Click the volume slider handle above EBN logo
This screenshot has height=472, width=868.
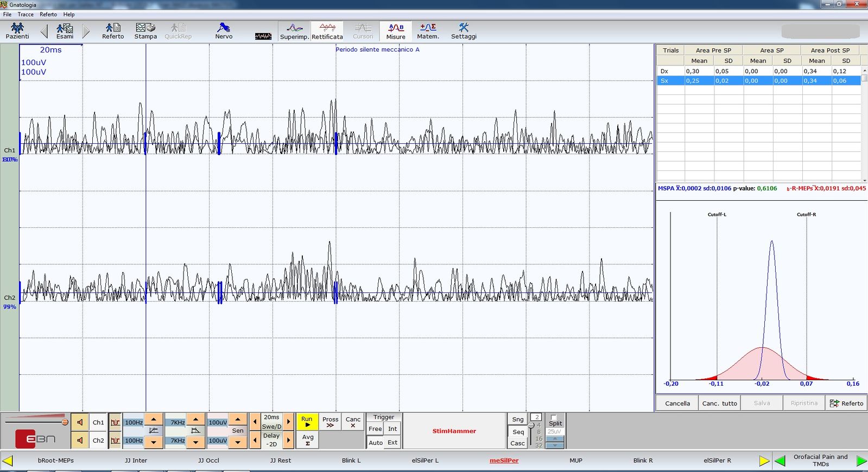(65, 422)
